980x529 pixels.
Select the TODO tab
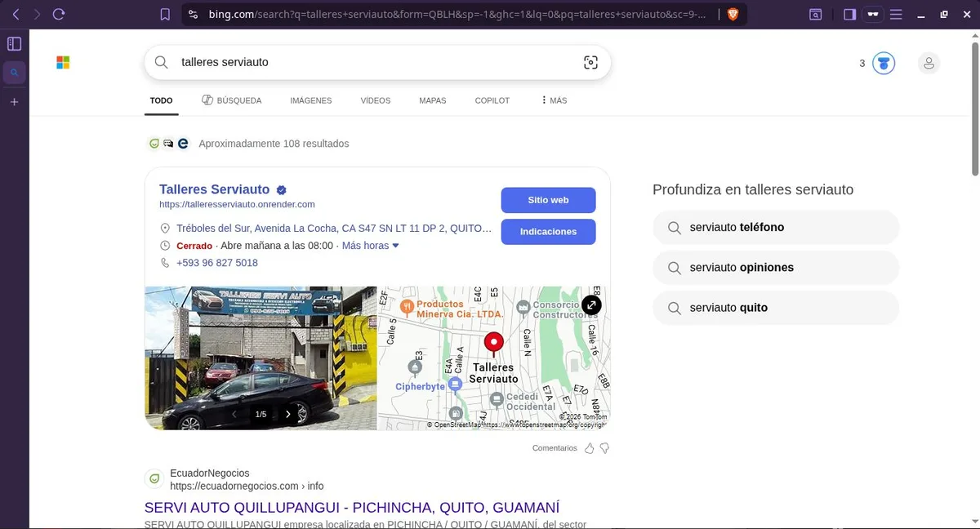pos(161,100)
